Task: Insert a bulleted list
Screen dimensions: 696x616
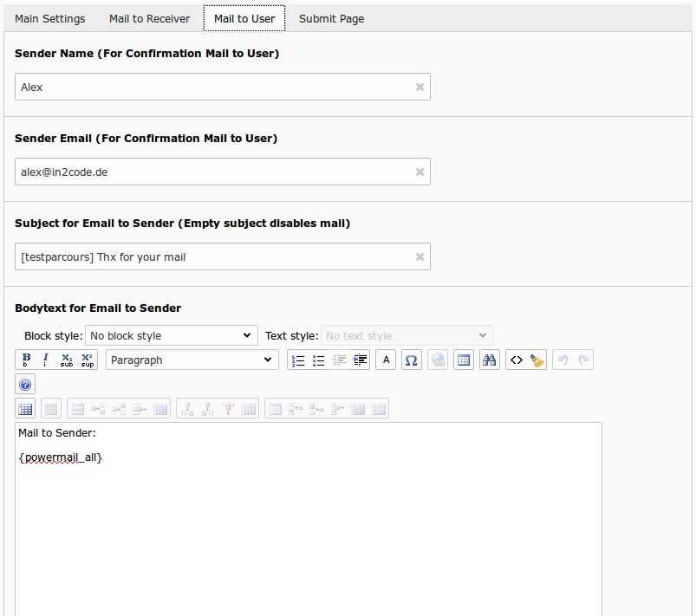Action: (x=319, y=360)
